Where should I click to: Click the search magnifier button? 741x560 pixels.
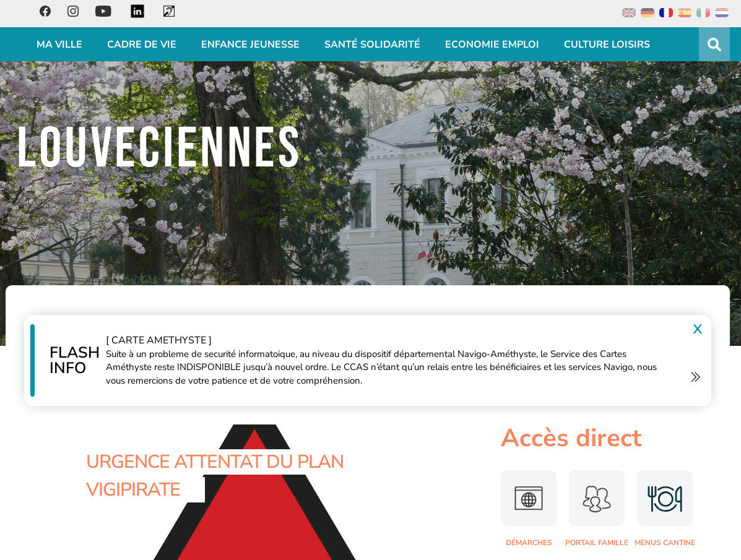714,45
